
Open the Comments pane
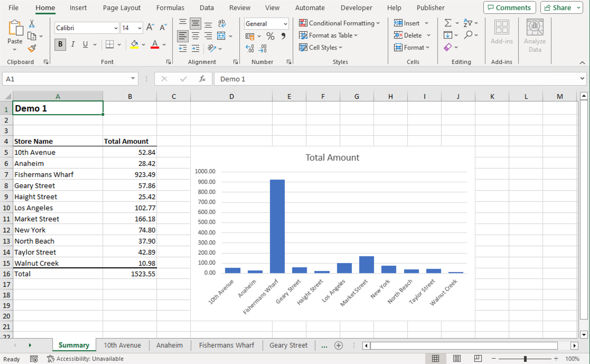point(509,7)
